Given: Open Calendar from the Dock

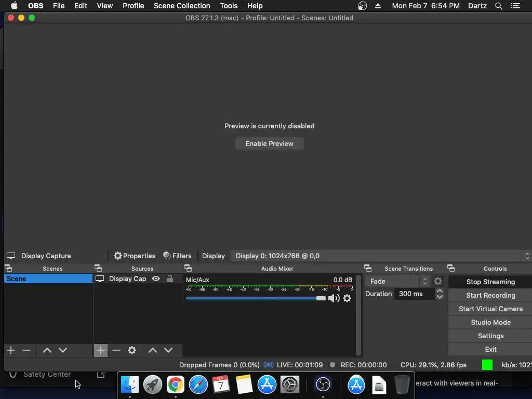Looking at the screenshot, I should coord(221,384).
